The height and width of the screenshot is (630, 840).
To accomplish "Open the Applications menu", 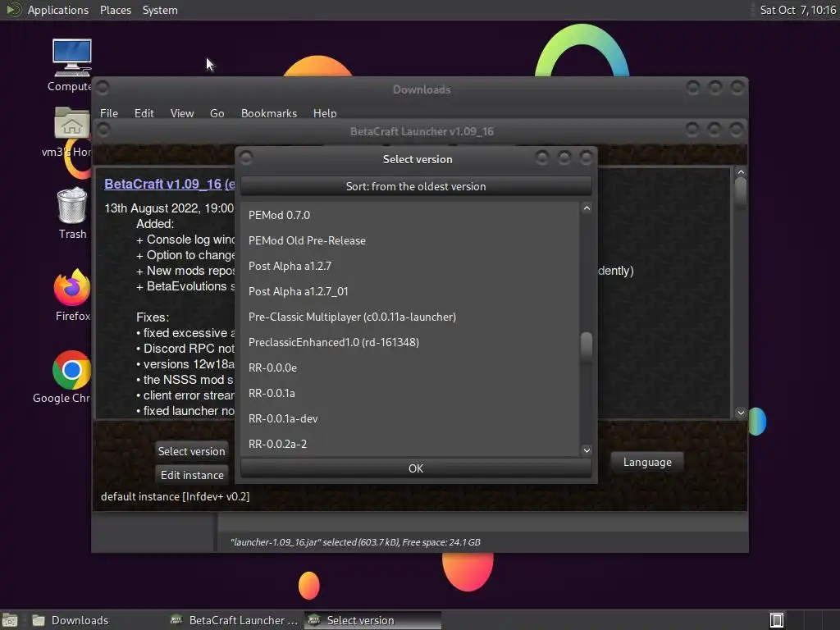I will (58, 10).
